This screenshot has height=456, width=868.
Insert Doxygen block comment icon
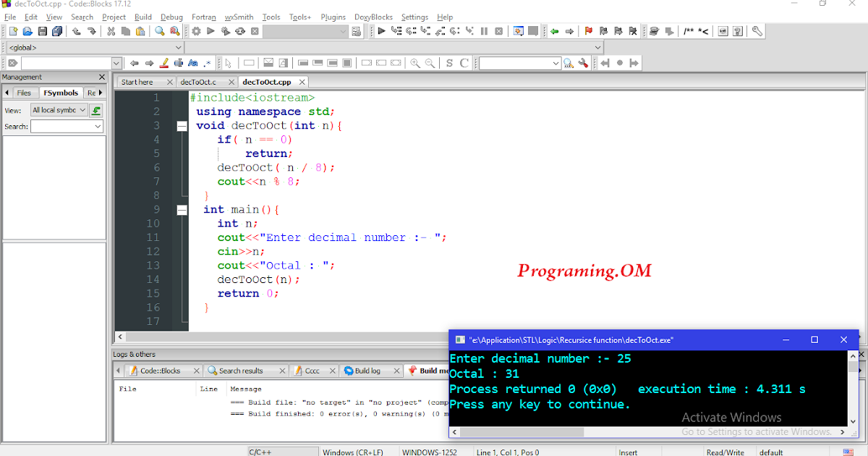[x=690, y=31]
